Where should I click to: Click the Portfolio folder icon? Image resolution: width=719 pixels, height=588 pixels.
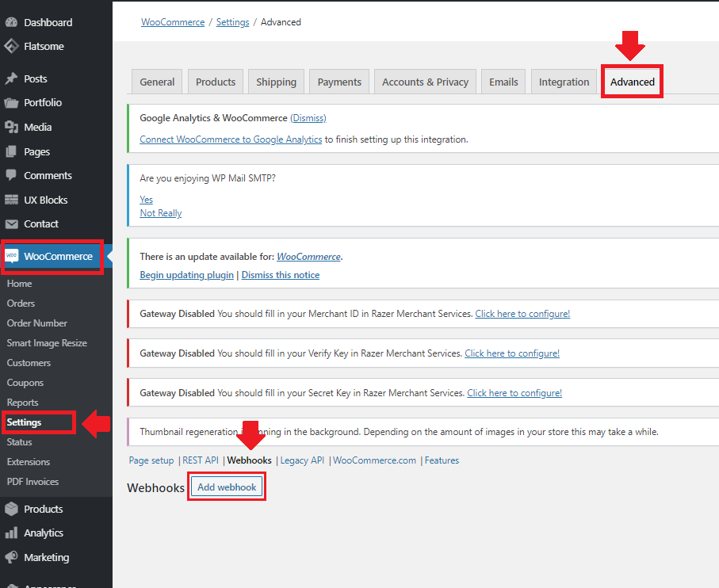pos(11,103)
